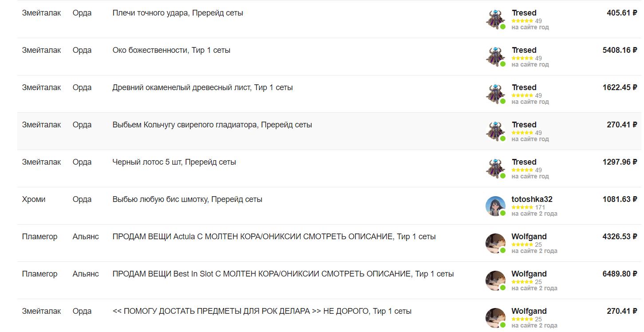Click Wolfgand avatar in Best In Slot row
The height and width of the screenshot is (332, 644).
coord(495,281)
